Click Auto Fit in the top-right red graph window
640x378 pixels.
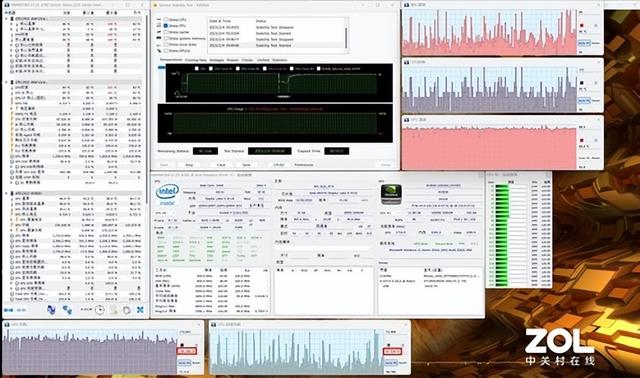584,43
